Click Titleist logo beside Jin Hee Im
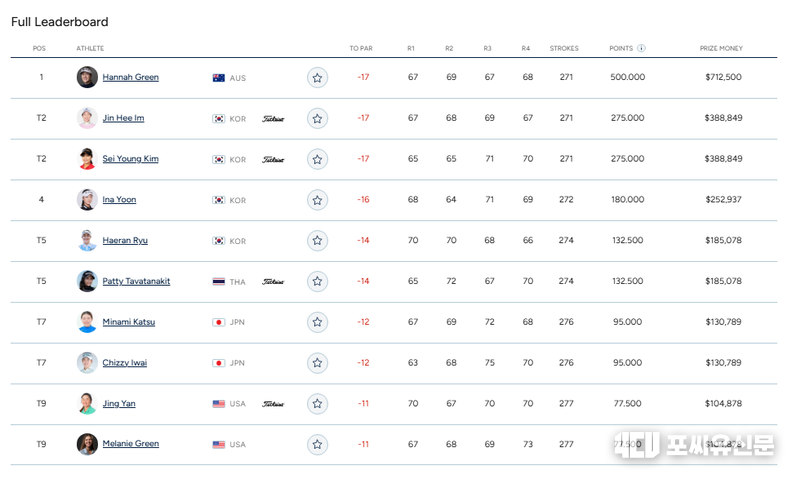Viewport: 792px width, 479px height. point(273,118)
